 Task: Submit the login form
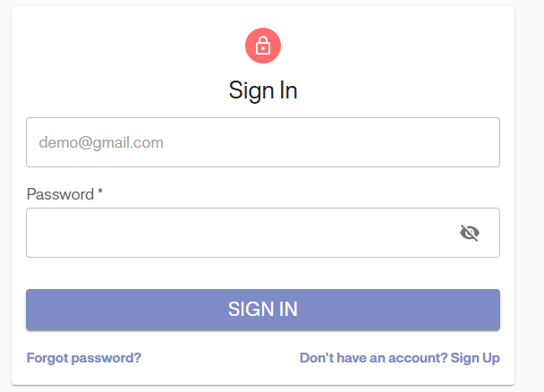coord(262,310)
